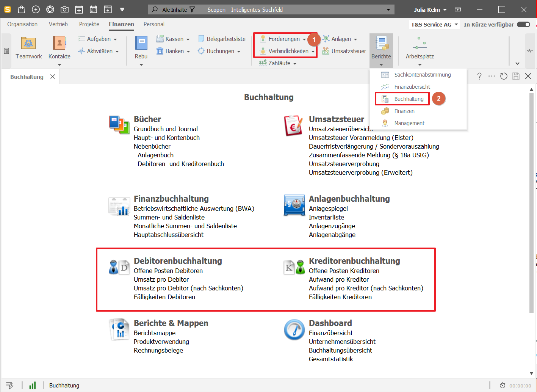Expand the Banken dropdown
The height and width of the screenshot is (392, 537).
coord(188,51)
